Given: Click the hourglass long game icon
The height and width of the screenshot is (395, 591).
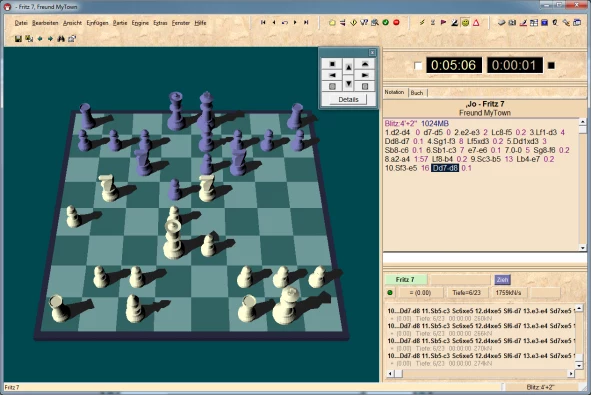Looking at the screenshot, I should [x=433, y=23].
